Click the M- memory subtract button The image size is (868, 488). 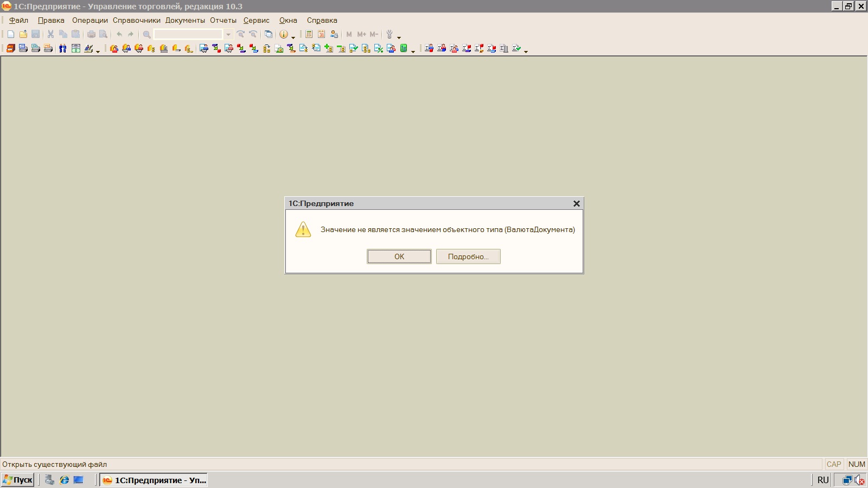tap(374, 34)
